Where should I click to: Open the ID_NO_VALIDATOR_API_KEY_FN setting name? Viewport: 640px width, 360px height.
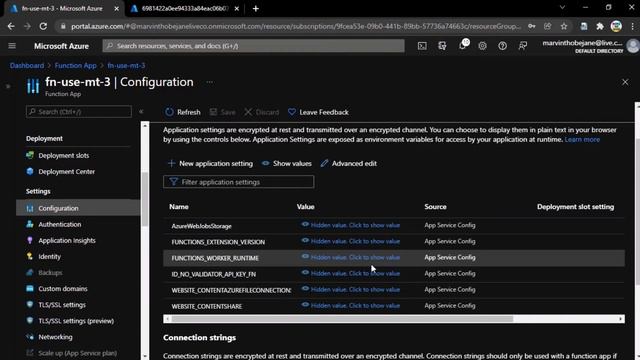(x=213, y=274)
